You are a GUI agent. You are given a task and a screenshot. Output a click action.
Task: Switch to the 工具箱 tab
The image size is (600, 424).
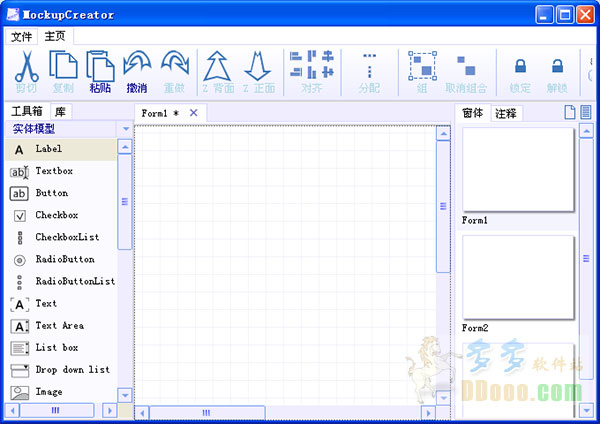(x=27, y=111)
